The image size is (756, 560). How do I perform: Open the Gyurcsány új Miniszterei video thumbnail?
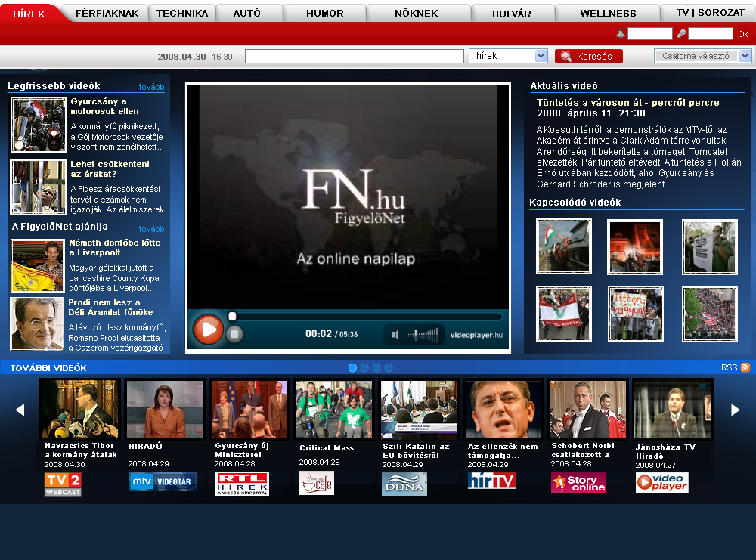[x=249, y=409]
